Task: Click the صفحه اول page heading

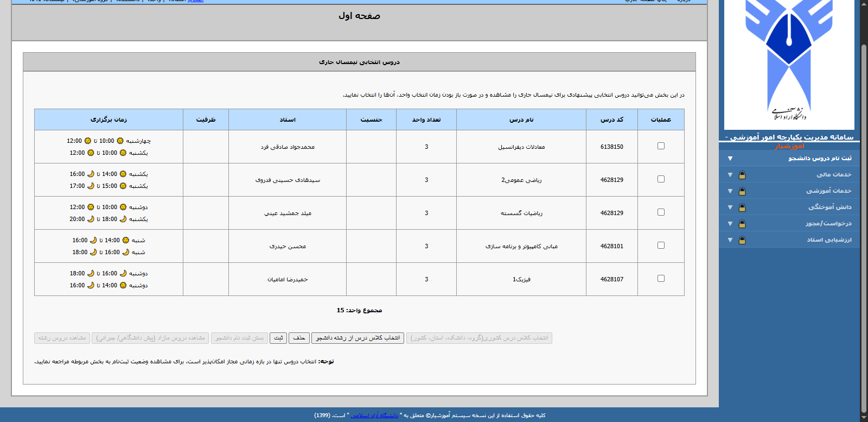Action: coord(359,16)
